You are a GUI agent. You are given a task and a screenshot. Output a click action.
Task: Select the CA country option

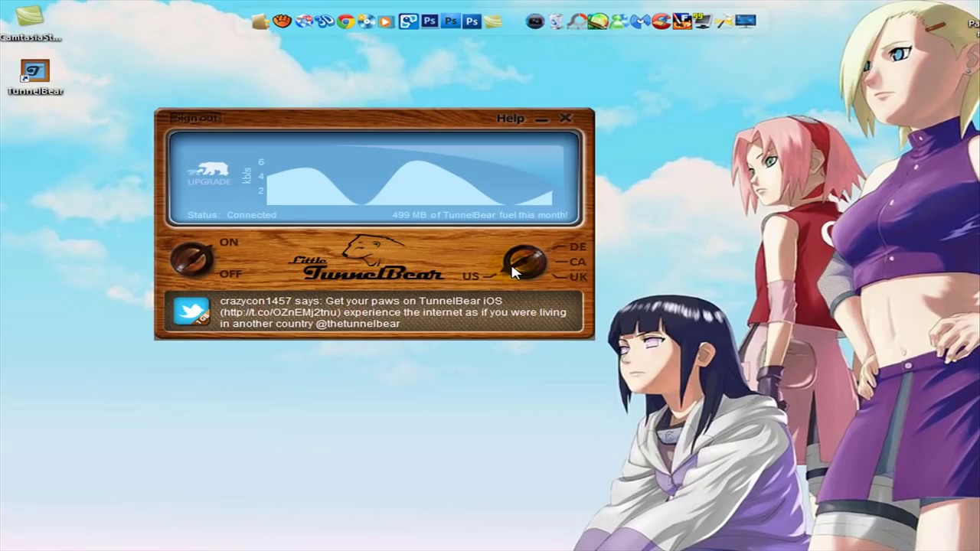(x=577, y=262)
